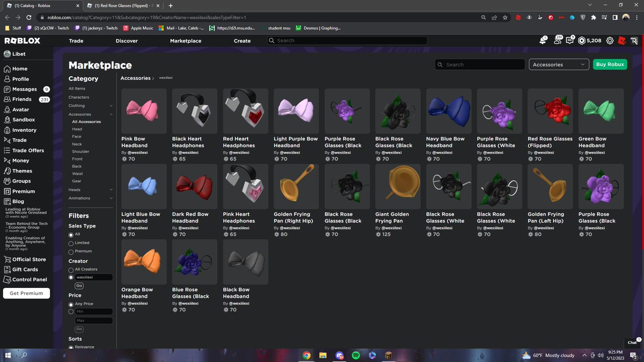Open Trade Offers in the sidebar
The width and height of the screenshot is (644, 362).
(24, 150)
